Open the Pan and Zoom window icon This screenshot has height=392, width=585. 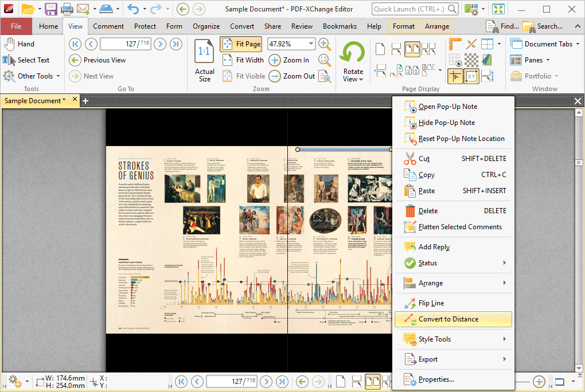pos(325,76)
